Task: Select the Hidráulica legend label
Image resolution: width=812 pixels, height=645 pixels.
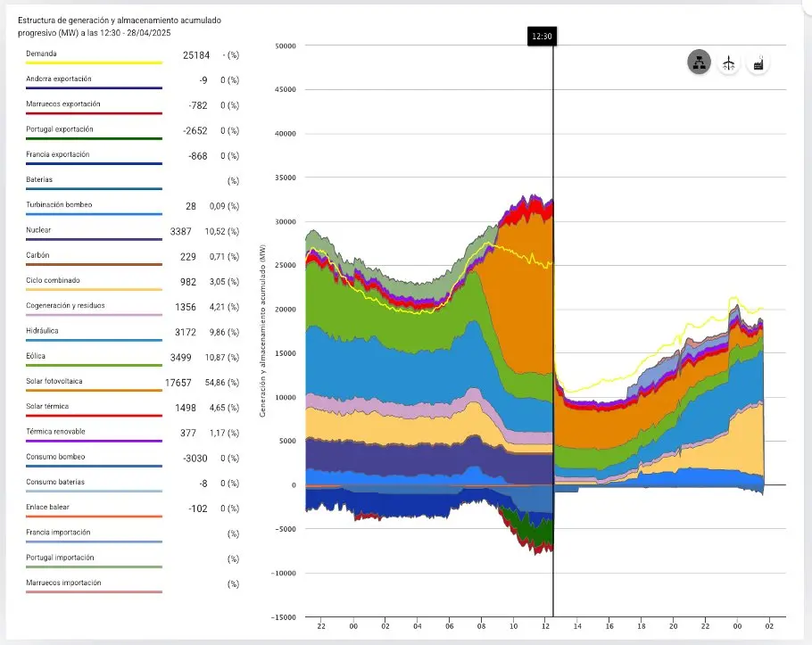Action: pos(42,330)
